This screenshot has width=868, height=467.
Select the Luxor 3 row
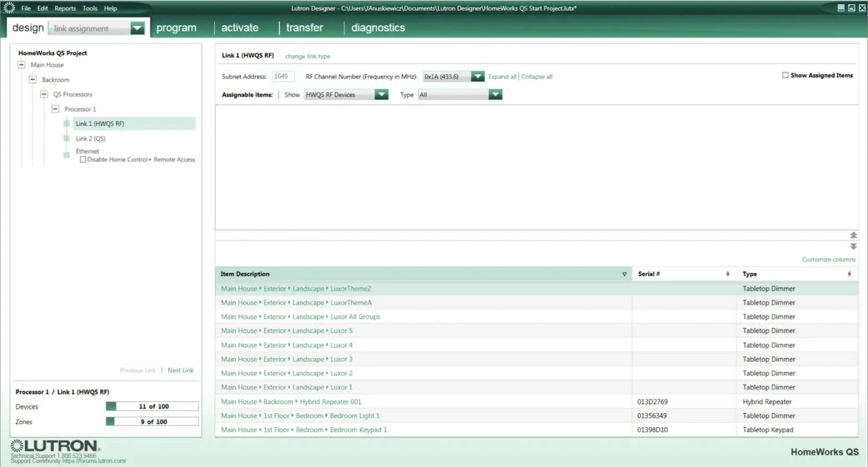(536, 359)
